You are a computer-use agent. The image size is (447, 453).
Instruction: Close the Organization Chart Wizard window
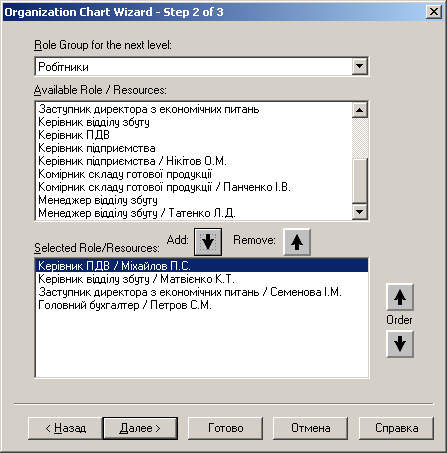pyautogui.click(x=434, y=12)
